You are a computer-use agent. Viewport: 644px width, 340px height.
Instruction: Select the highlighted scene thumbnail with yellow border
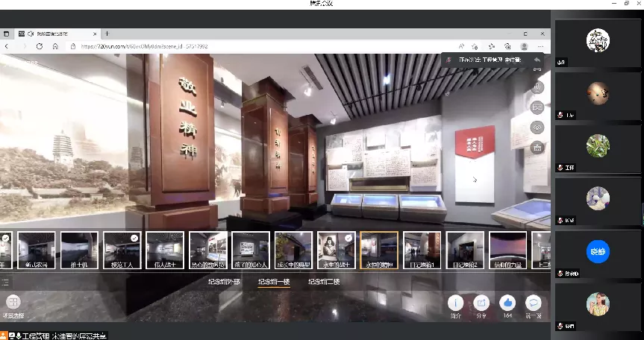point(379,250)
